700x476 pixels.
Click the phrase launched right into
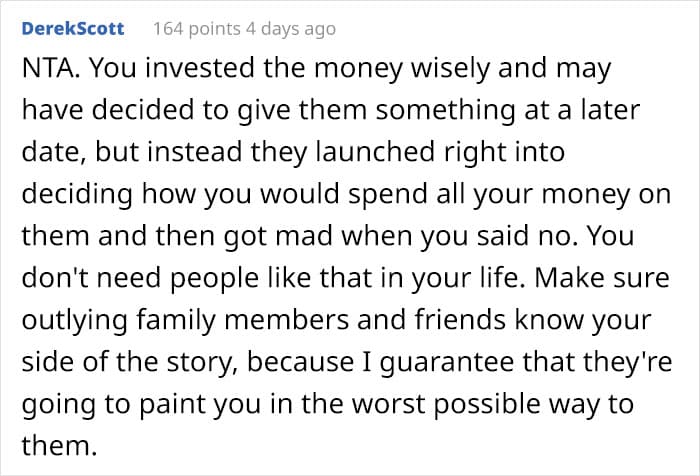[440, 152]
